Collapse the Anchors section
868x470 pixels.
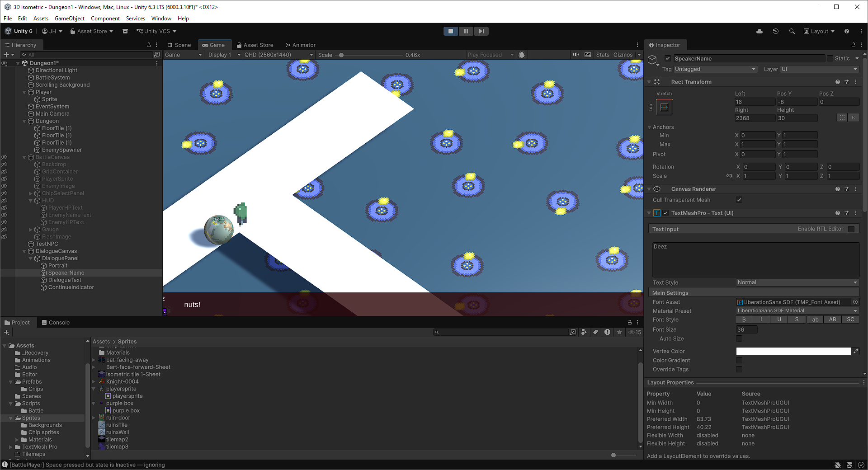[x=649, y=127]
